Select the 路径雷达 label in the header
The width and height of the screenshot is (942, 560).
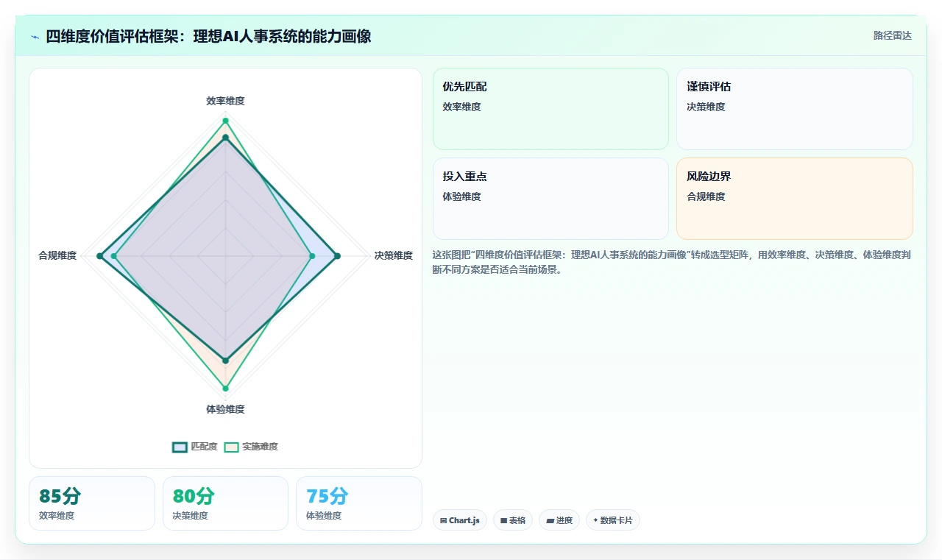click(x=892, y=35)
